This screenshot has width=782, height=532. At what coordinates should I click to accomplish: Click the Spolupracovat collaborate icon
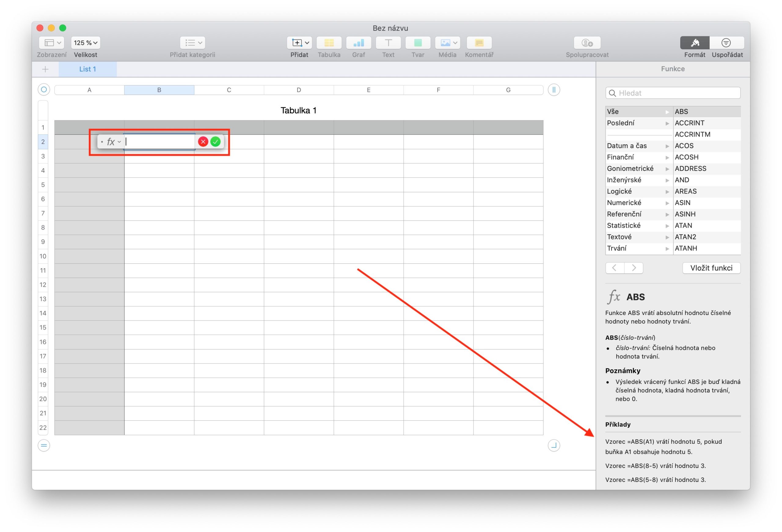(x=587, y=43)
